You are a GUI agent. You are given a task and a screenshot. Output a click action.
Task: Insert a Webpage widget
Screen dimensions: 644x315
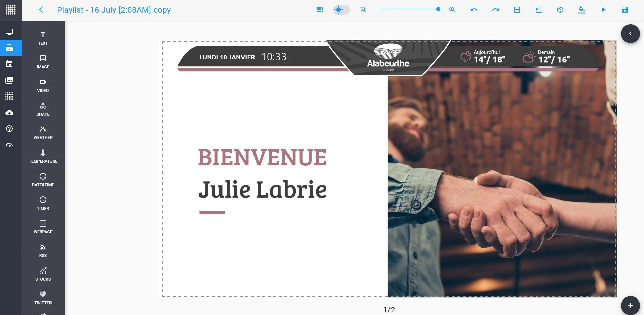click(43, 227)
